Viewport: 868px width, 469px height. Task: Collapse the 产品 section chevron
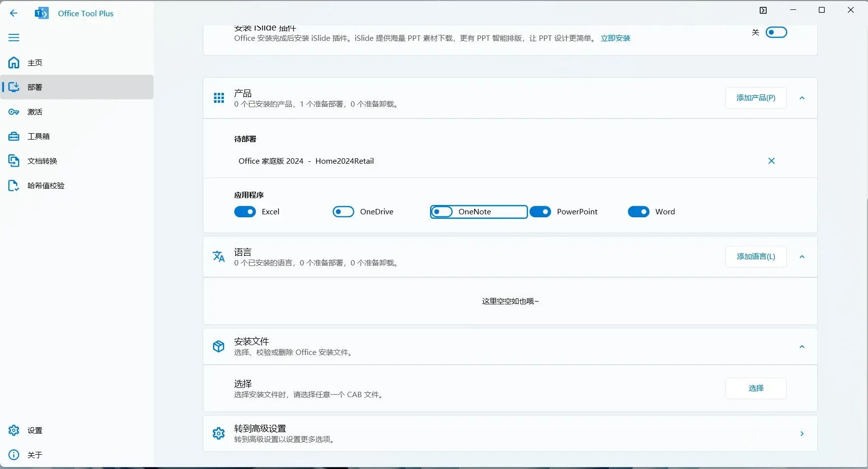pos(802,98)
